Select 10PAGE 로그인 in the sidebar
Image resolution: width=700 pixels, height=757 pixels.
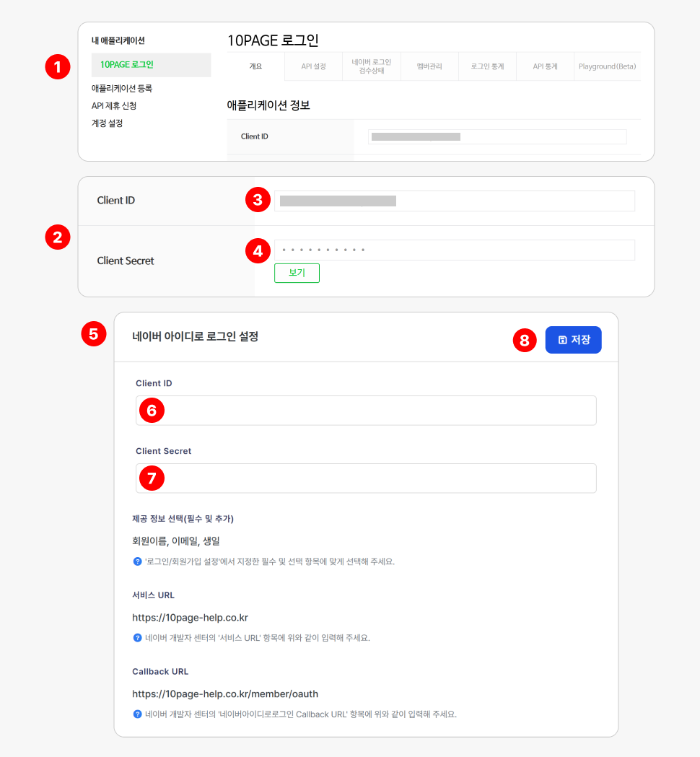(x=127, y=64)
